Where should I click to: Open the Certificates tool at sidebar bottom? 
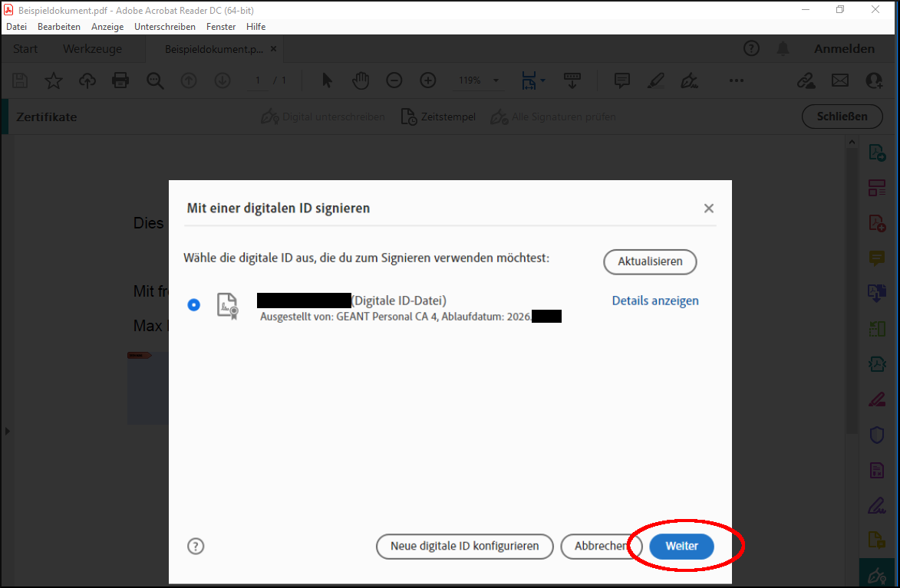[877, 575]
